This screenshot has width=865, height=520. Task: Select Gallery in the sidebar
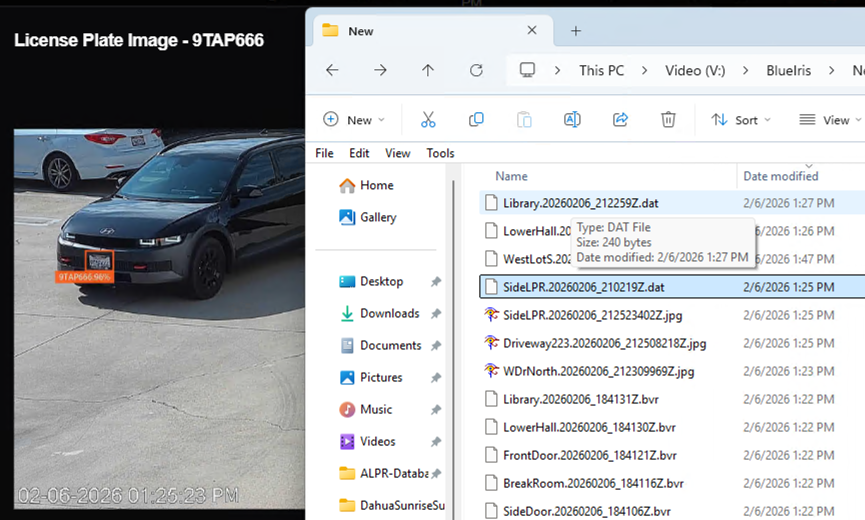(x=378, y=217)
